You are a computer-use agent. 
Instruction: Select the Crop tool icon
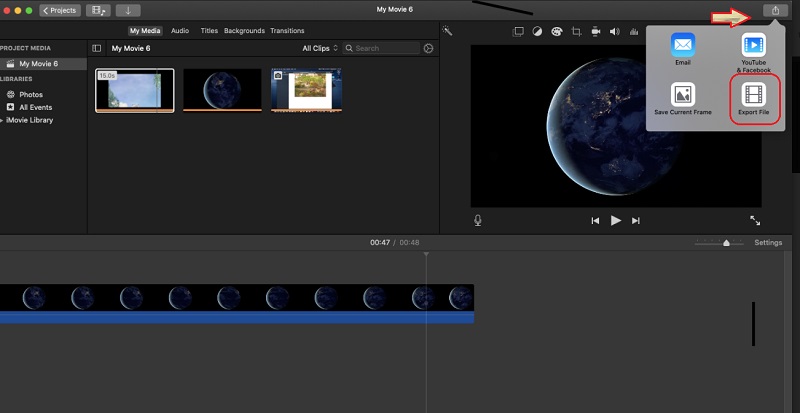pos(576,32)
